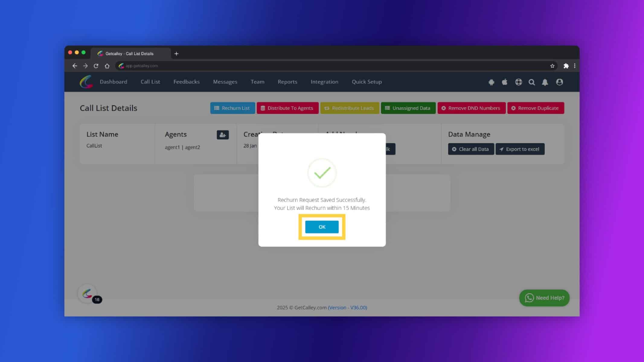Click the GetCalley notification badge indicator
Screen dimensions: 644x362
click(x=97, y=300)
